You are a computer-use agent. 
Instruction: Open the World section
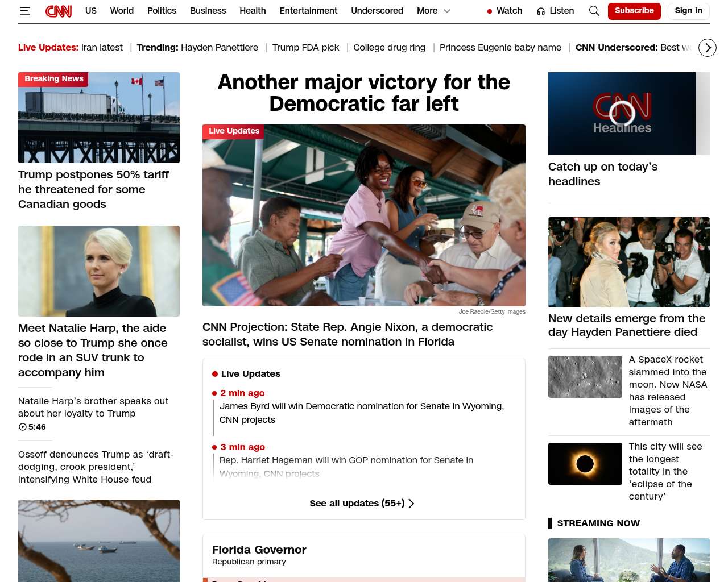[122, 11]
